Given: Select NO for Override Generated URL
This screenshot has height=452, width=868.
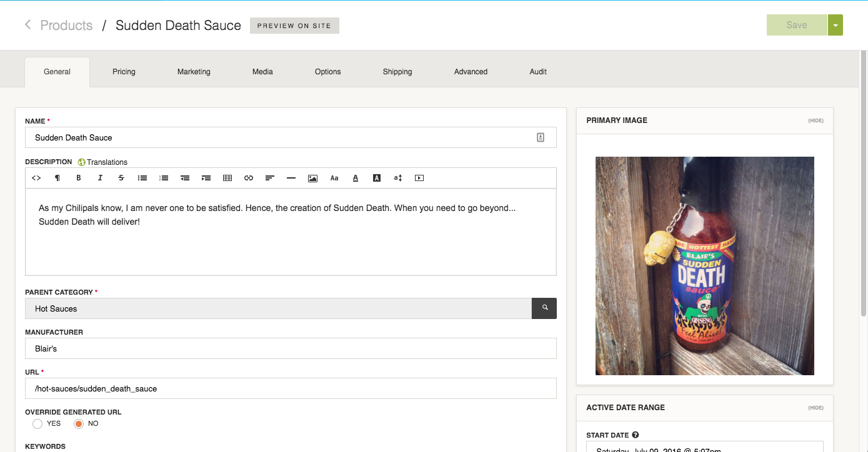Looking at the screenshot, I should (x=79, y=424).
